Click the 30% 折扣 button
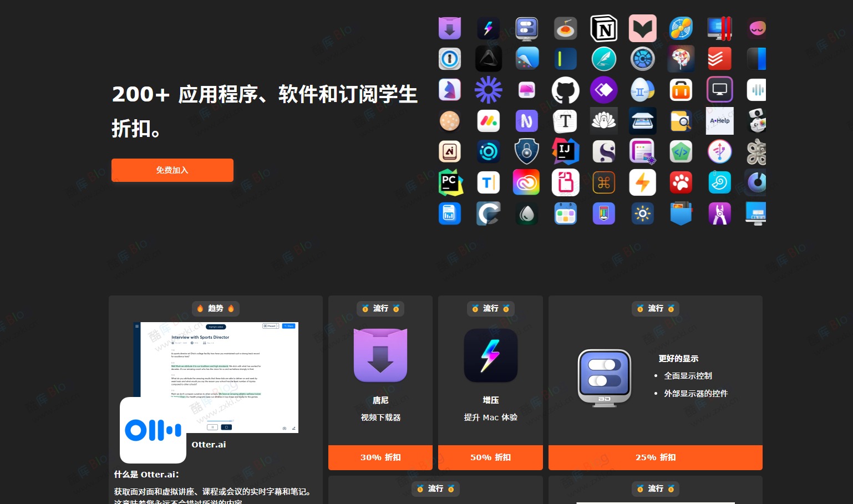The height and width of the screenshot is (504, 853). (x=380, y=457)
